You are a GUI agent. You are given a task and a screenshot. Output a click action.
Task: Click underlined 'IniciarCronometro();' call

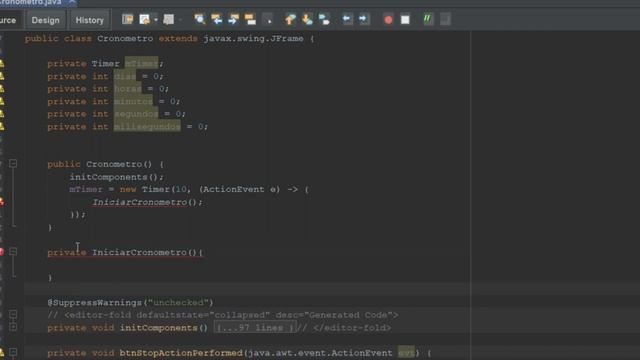147,202
